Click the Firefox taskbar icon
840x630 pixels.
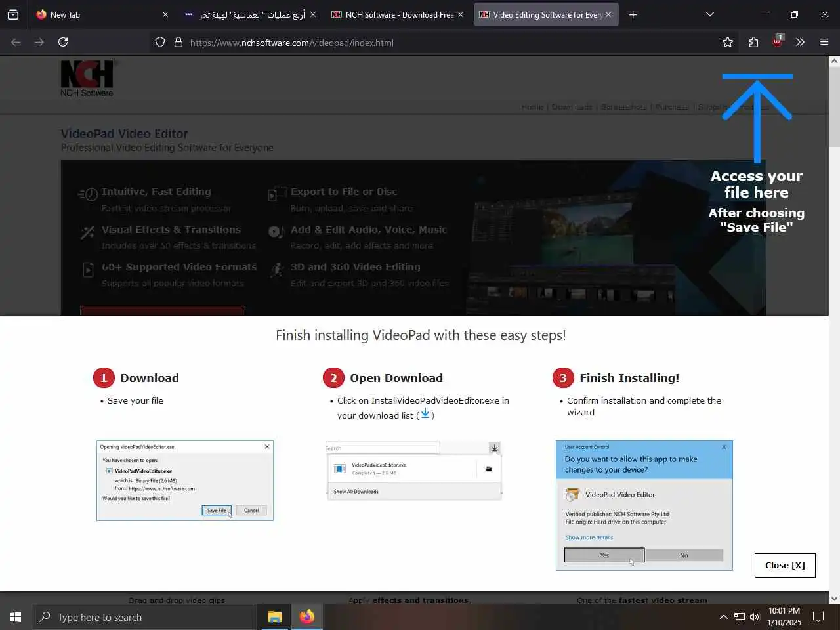click(306, 617)
